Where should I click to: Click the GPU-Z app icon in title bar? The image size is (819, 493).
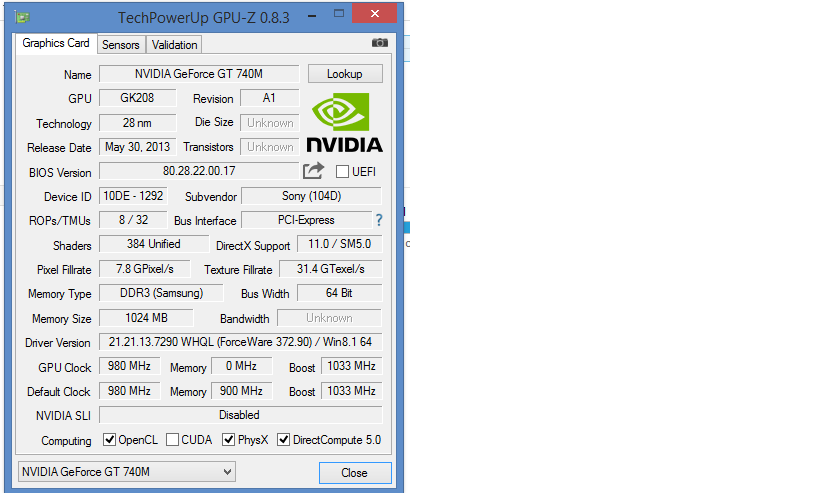tap(22, 17)
